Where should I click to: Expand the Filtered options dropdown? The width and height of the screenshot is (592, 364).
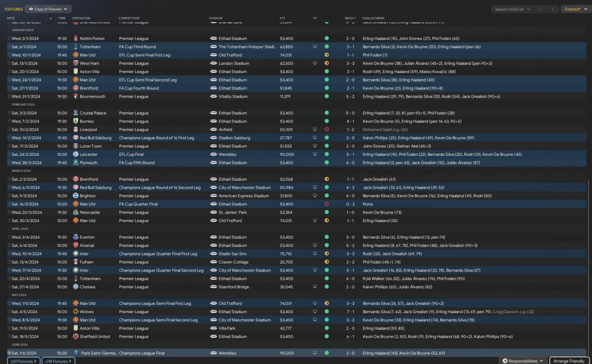575,9
